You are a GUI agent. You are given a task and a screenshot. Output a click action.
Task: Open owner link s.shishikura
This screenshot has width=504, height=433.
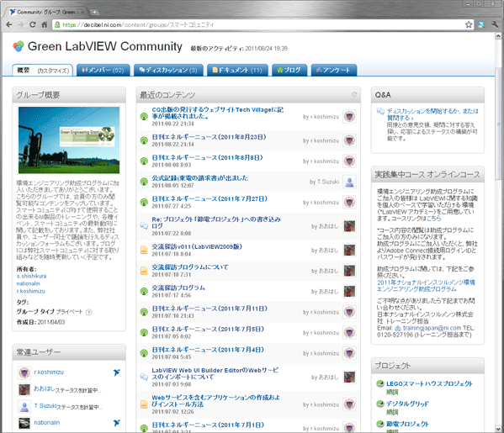pos(31,277)
